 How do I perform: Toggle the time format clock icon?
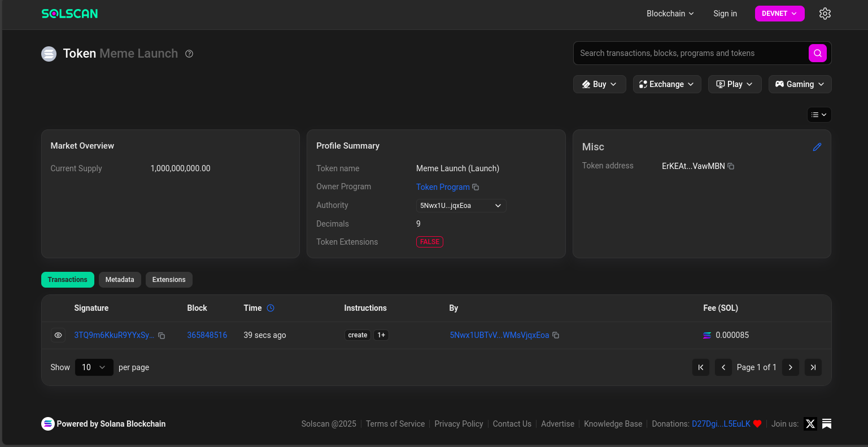click(x=271, y=308)
